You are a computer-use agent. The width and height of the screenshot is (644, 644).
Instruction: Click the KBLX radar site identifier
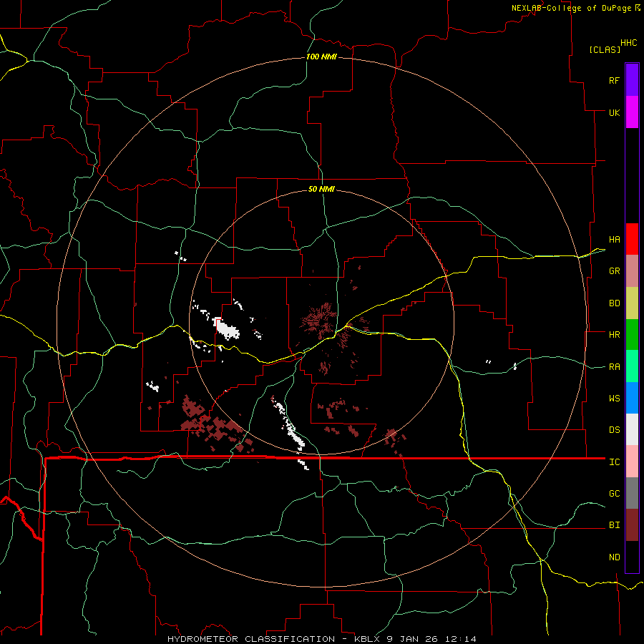(x=369, y=639)
